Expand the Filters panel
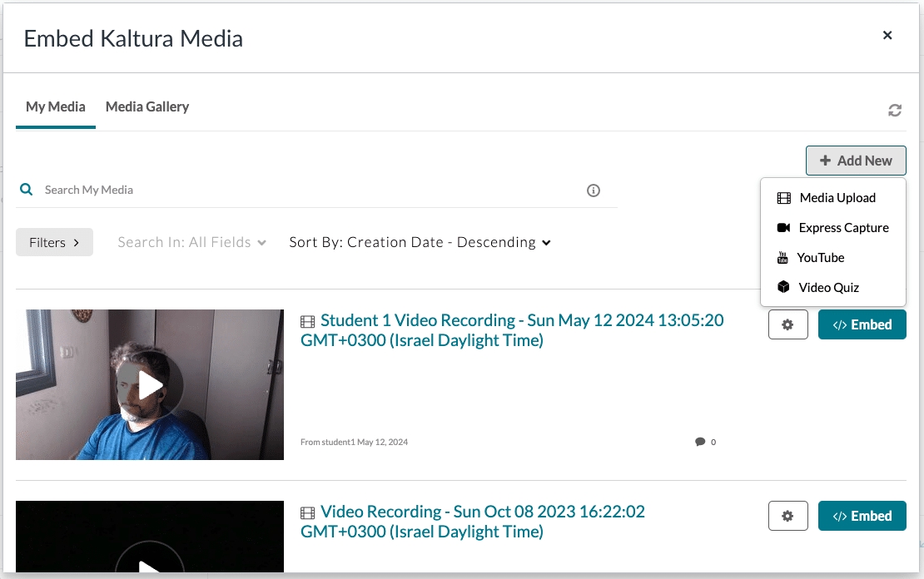Image resolution: width=924 pixels, height=579 pixels. coord(54,243)
